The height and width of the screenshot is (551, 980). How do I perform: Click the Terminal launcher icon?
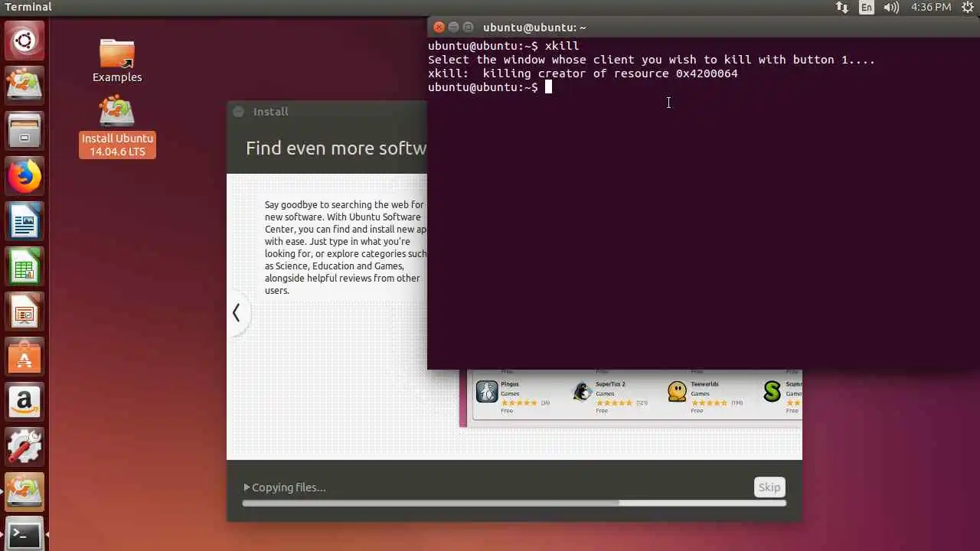pyautogui.click(x=24, y=535)
